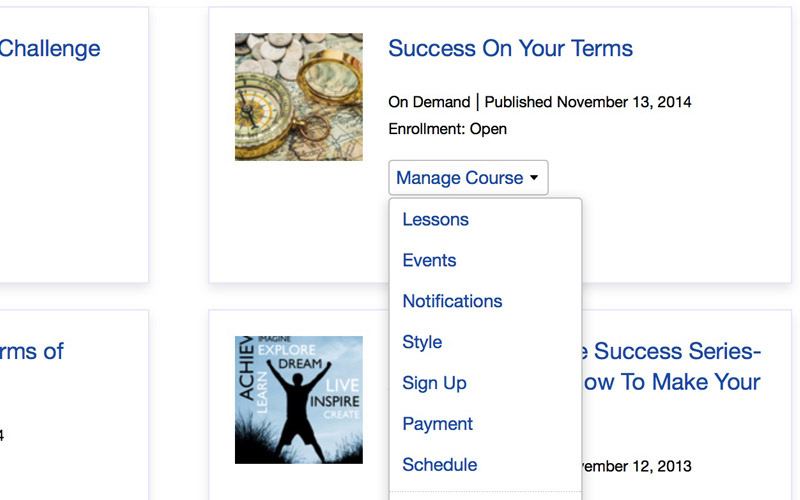This screenshot has width=800, height=500.
Task: Click the compass and coins course thumbnail
Action: (x=299, y=97)
